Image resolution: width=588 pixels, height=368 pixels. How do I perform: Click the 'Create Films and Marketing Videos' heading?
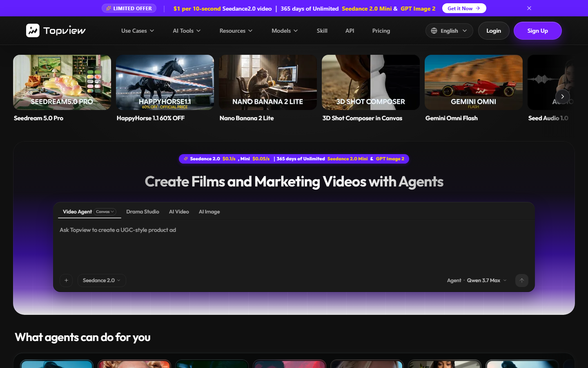294,182
